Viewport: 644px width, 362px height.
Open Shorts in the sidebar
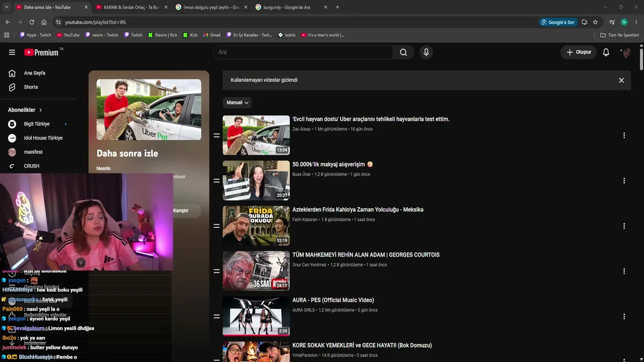tap(31, 87)
